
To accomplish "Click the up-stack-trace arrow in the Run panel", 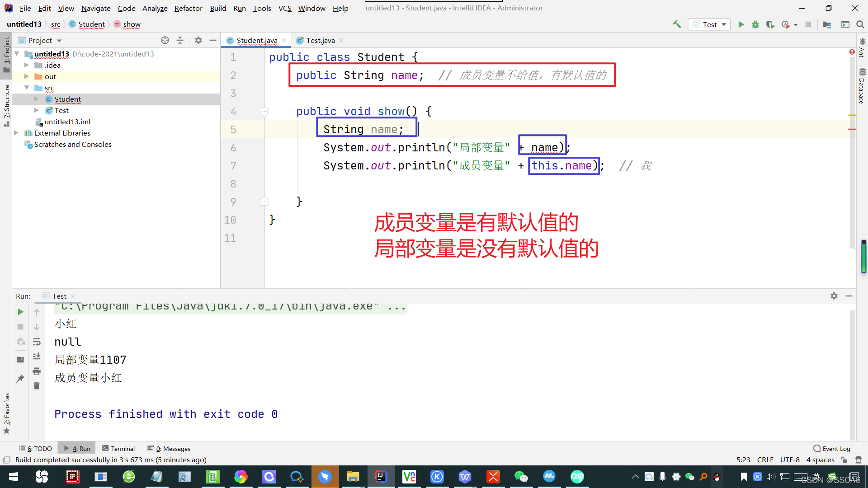I will [x=37, y=312].
